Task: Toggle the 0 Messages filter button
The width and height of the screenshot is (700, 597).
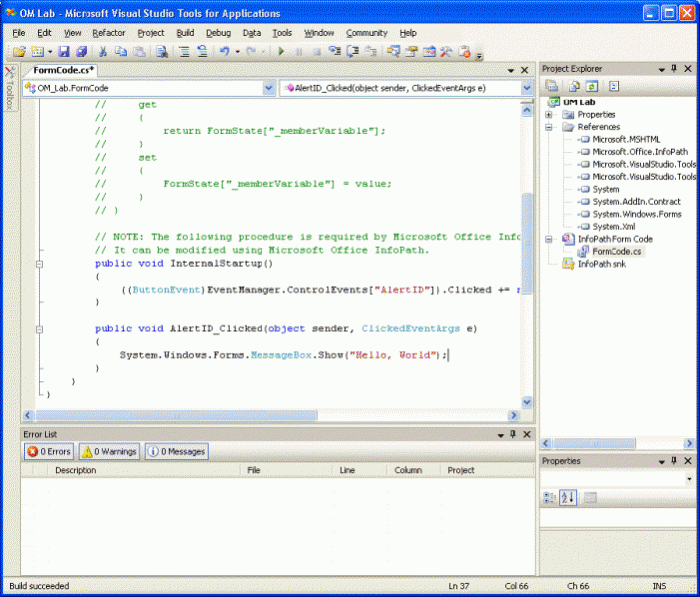Action: pos(176,452)
